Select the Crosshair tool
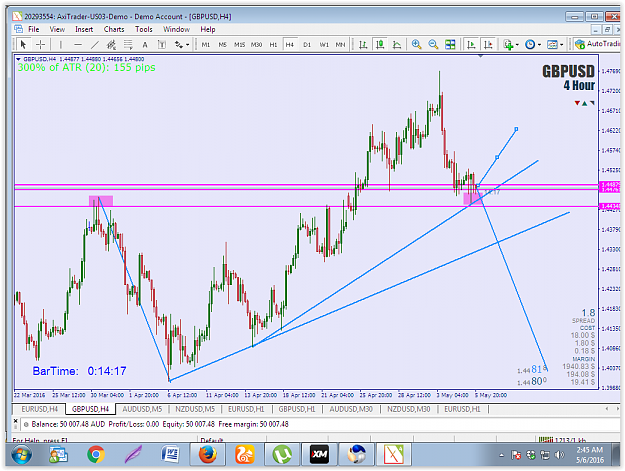Screen dimensions: 625x471 pyautogui.click(x=41, y=44)
